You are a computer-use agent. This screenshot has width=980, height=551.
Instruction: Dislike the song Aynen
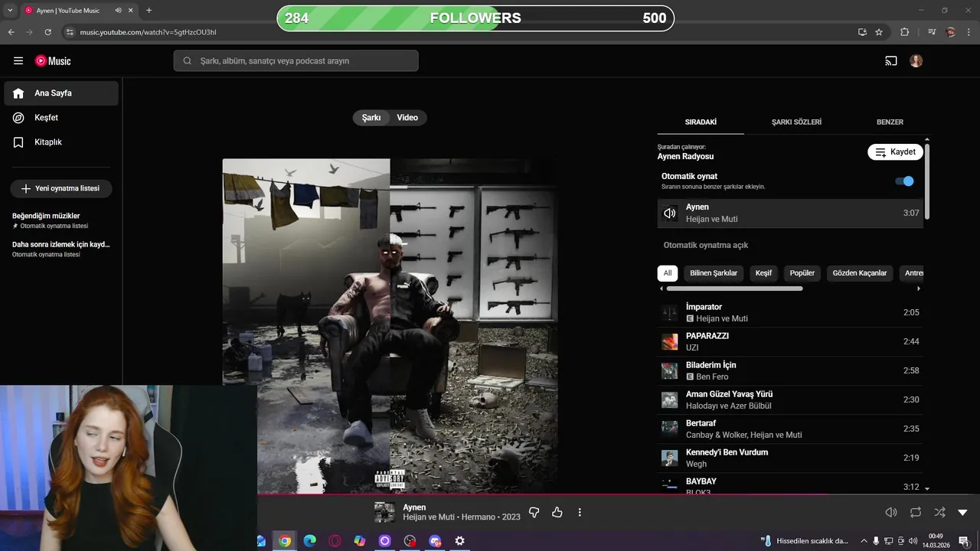pos(534,513)
